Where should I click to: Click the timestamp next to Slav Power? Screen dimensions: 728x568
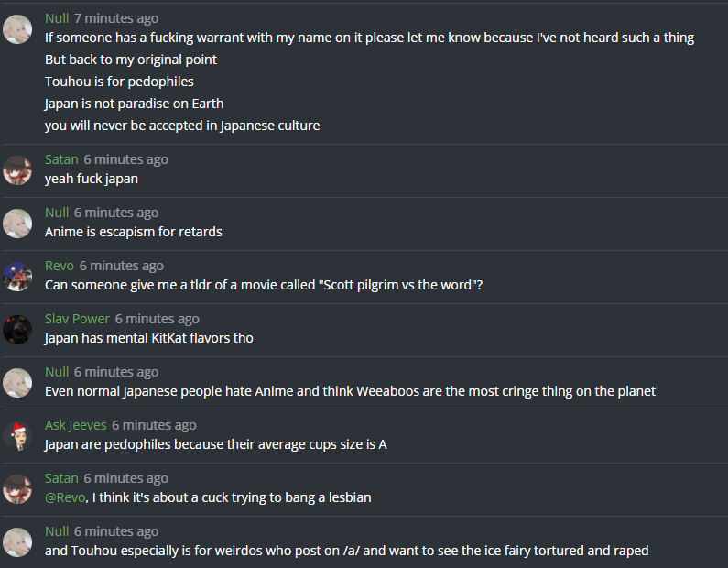[157, 319]
